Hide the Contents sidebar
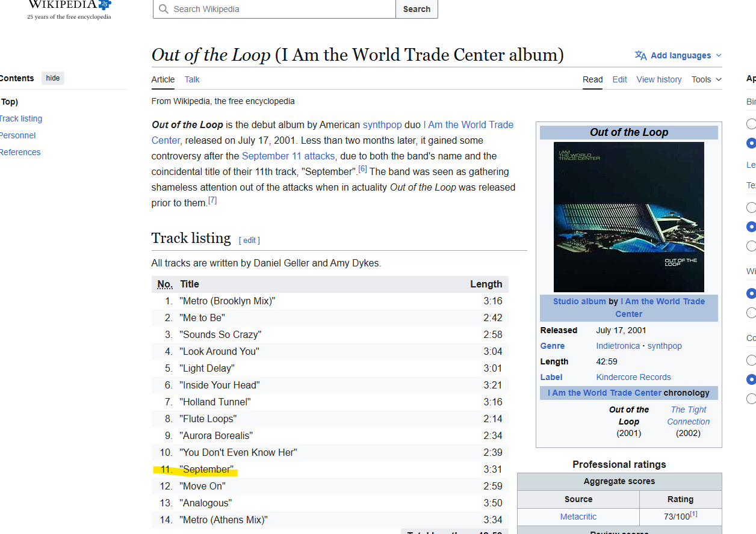This screenshot has height=534, width=756. (53, 78)
